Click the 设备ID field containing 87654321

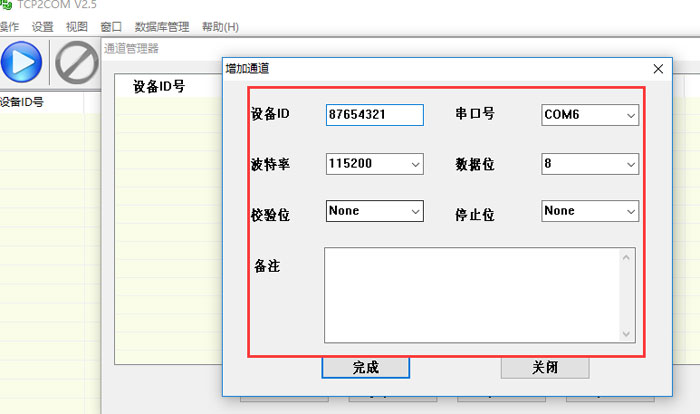(374, 115)
